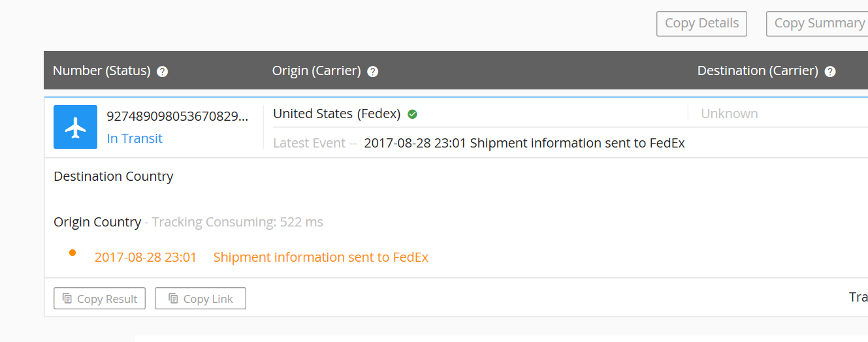
Task: Click the Destination Country section label
Action: 114,176
